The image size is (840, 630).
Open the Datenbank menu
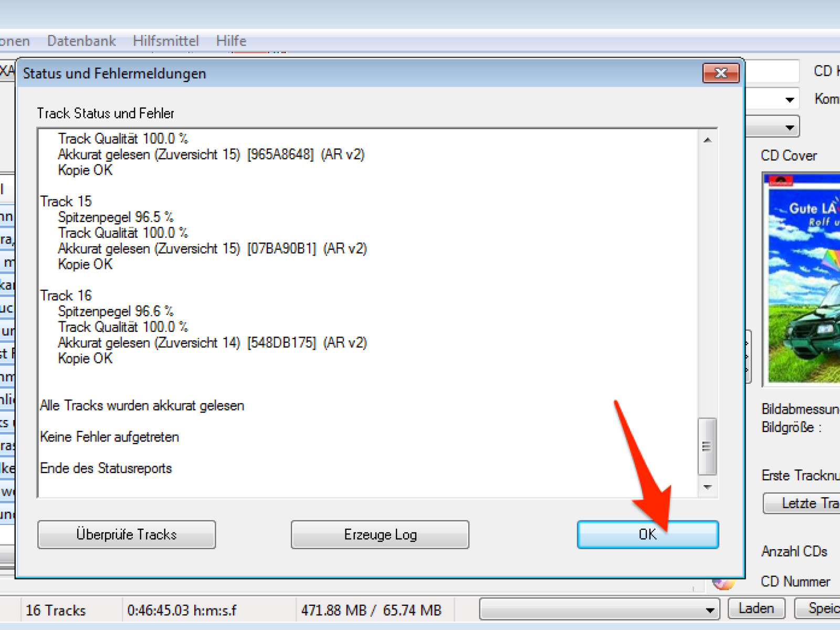click(x=81, y=41)
